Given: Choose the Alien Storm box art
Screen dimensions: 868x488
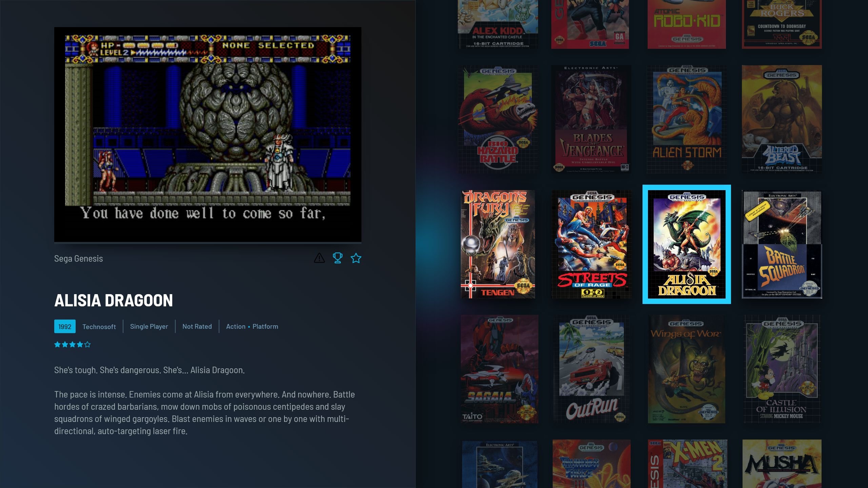Looking at the screenshot, I should 687,119.
